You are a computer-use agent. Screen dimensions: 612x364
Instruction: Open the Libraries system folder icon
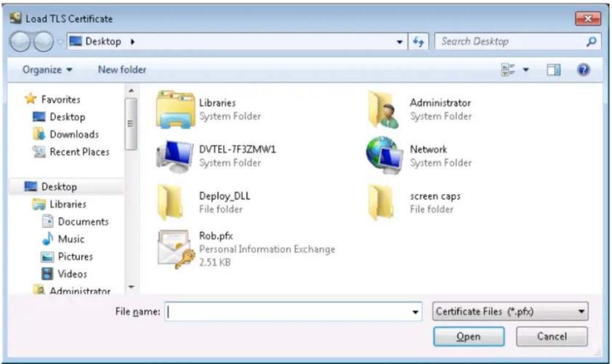pyautogui.click(x=175, y=110)
